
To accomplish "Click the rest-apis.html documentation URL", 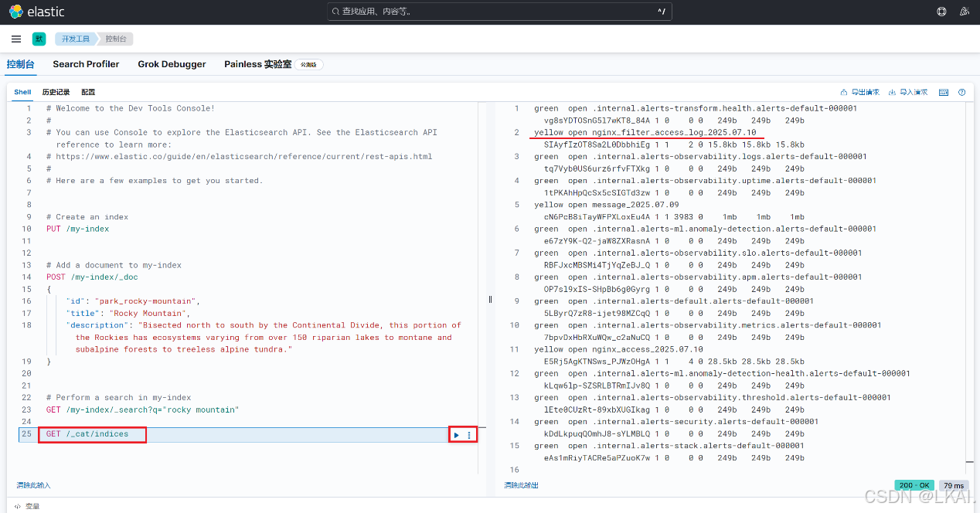I will [x=243, y=156].
